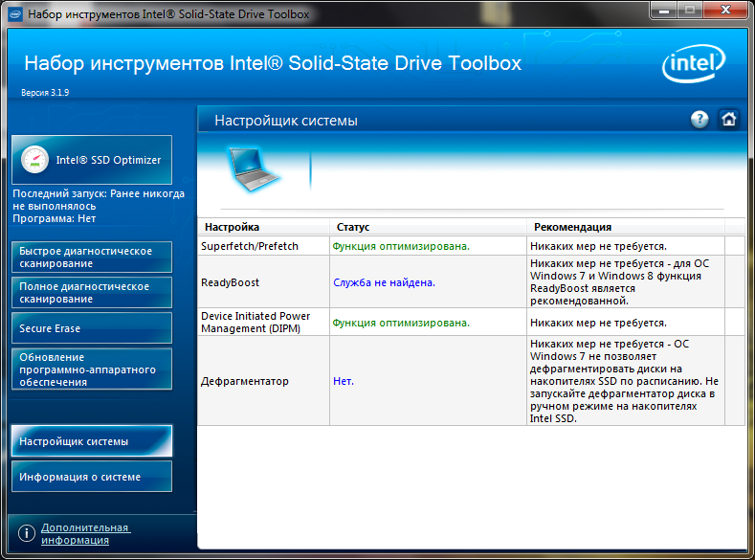This screenshot has height=560, width=755.
Task: Open Secure Erase
Action: [92, 328]
